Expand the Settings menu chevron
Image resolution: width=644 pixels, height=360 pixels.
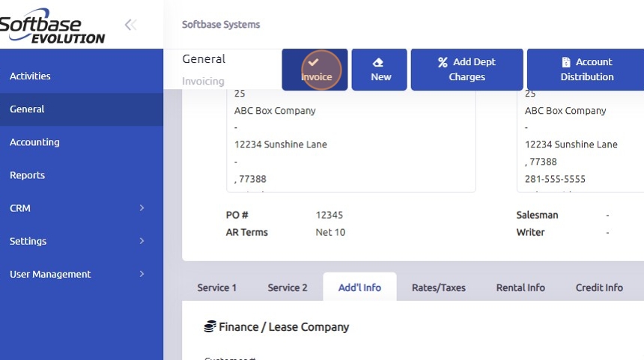(142, 241)
